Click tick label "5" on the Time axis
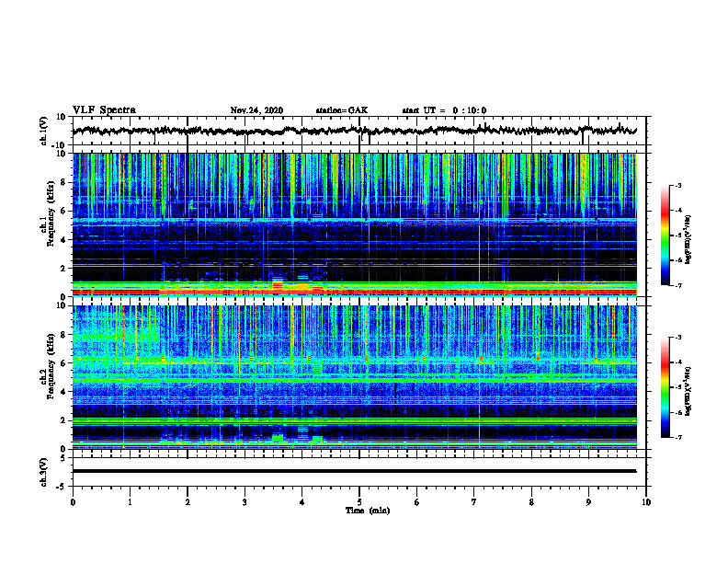728x563 pixels. 359,502
